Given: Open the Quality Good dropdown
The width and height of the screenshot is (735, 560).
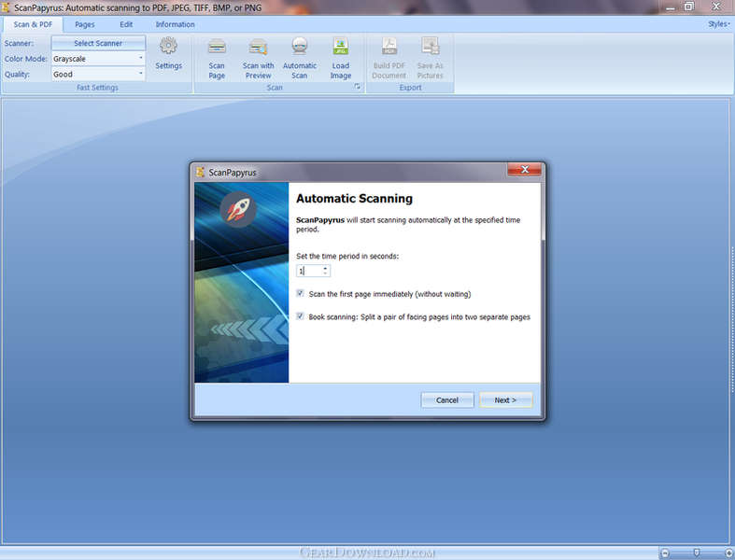Looking at the screenshot, I should (x=98, y=74).
